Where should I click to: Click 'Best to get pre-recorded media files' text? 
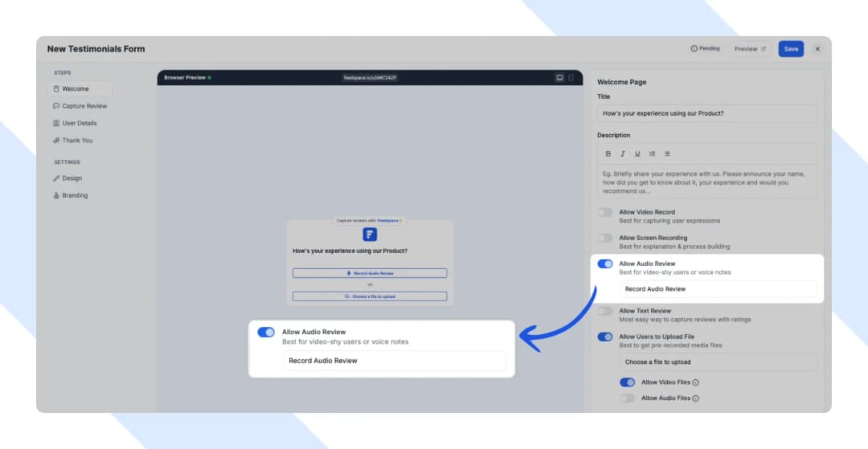671,345
